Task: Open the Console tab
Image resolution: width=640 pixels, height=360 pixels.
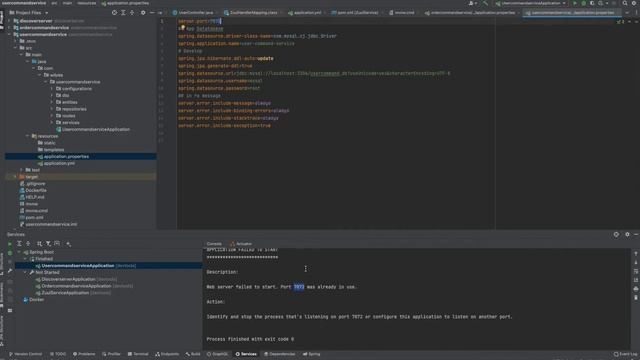Action: [x=214, y=244]
